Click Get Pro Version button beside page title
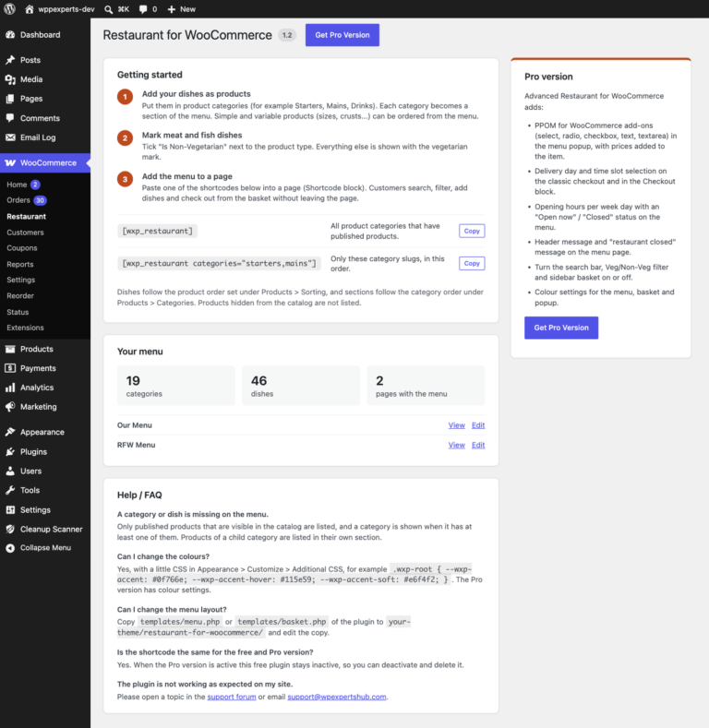The image size is (709, 728). click(x=342, y=35)
